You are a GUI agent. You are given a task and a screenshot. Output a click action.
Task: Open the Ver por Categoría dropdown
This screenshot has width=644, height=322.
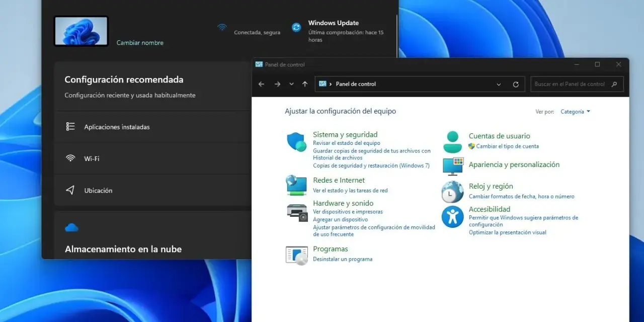576,112
